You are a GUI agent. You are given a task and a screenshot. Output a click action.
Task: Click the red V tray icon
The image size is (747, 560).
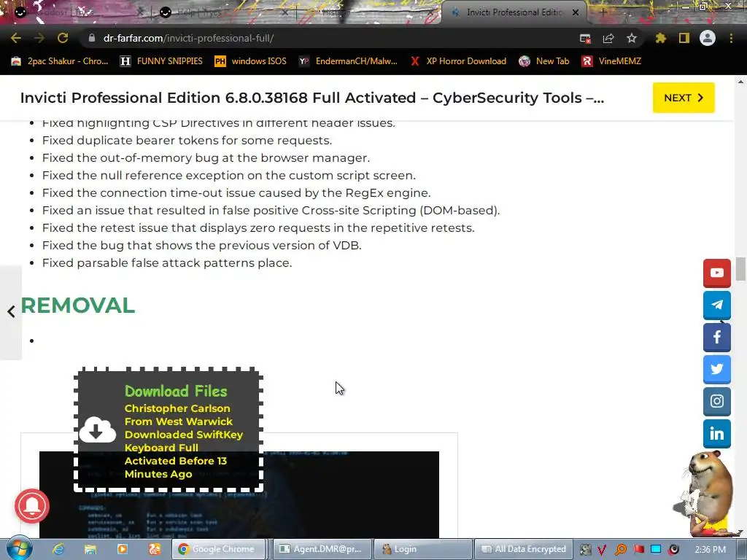point(602,550)
